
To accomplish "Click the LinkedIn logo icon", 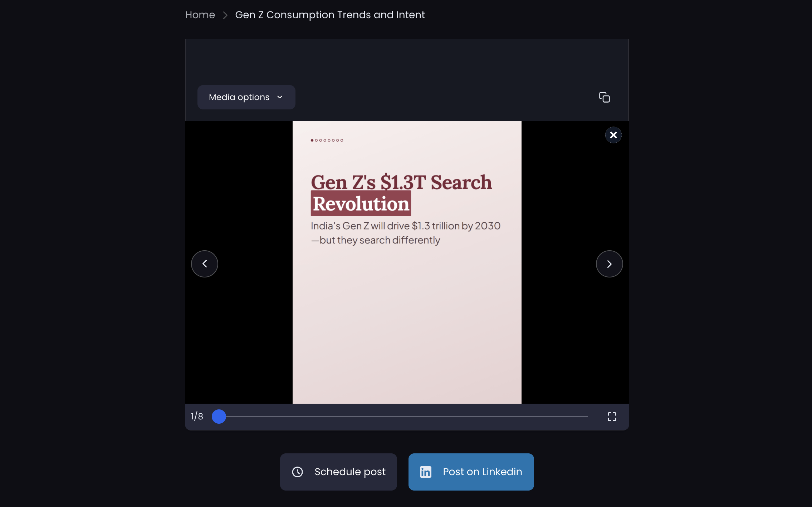I will pyautogui.click(x=425, y=472).
